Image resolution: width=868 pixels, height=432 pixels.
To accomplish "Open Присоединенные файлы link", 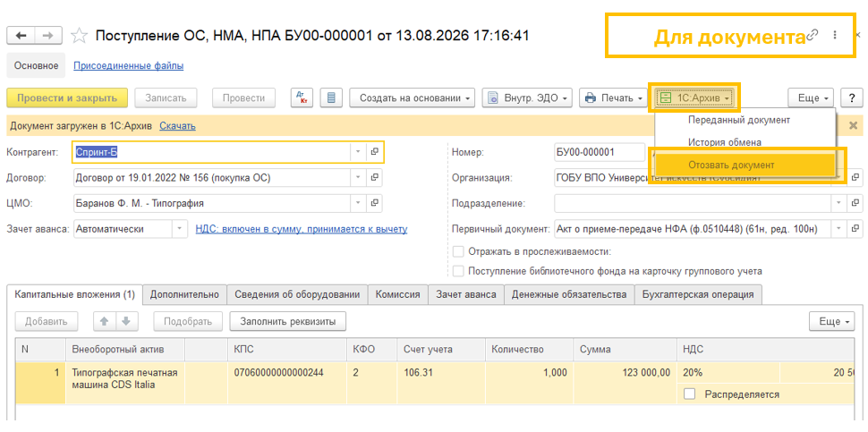I will coord(129,66).
